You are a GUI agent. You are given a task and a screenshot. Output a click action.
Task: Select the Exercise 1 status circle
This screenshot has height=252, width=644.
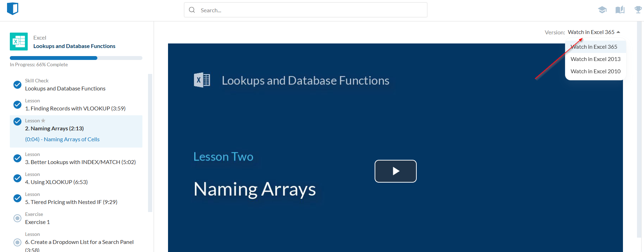point(17,218)
